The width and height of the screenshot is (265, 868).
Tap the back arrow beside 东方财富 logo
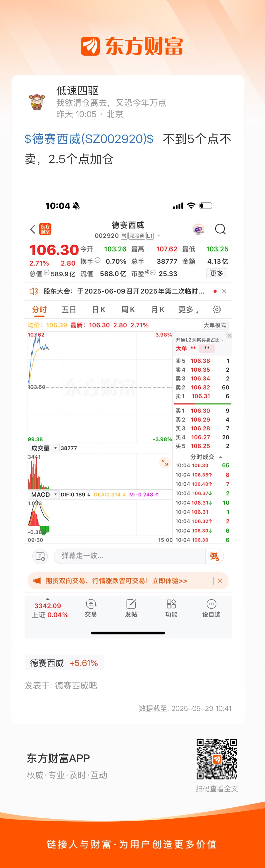tap(33, 229)
